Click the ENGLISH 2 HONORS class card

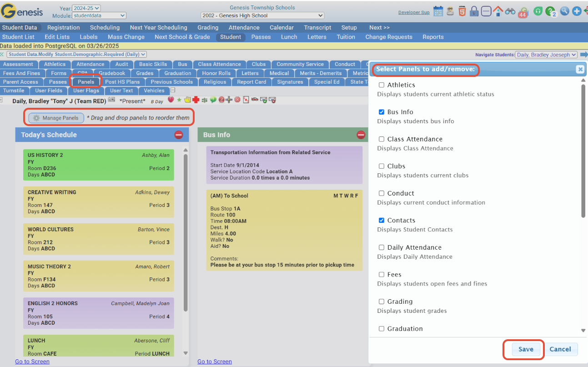pos(98,313)
